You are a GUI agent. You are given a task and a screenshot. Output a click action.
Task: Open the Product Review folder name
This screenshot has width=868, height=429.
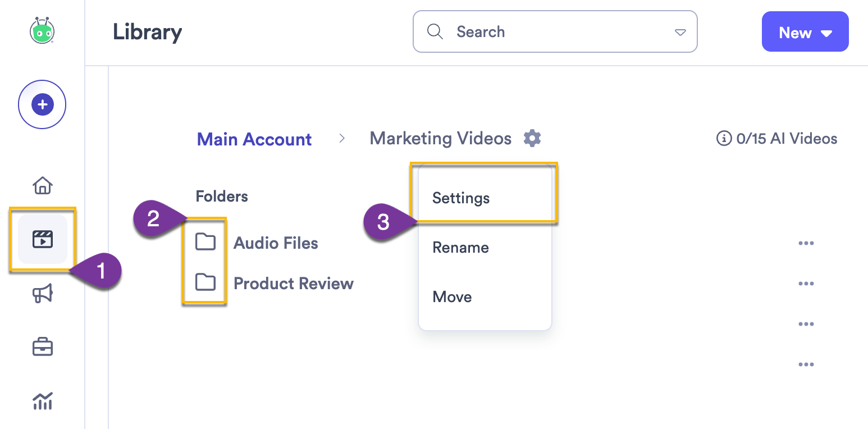pyautogui.click(x=294, y=284)
